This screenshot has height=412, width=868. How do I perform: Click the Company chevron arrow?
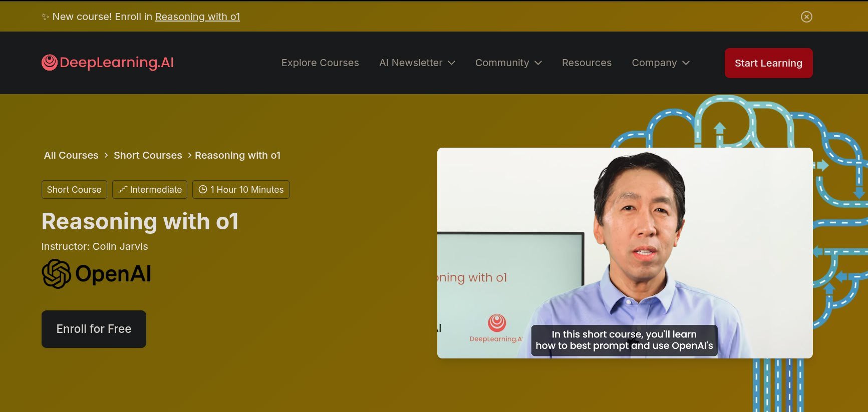point(686,63)
